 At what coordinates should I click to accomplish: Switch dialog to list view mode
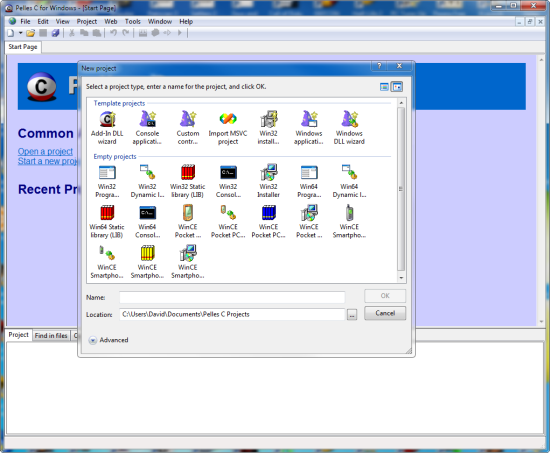(x=384, y=87)
